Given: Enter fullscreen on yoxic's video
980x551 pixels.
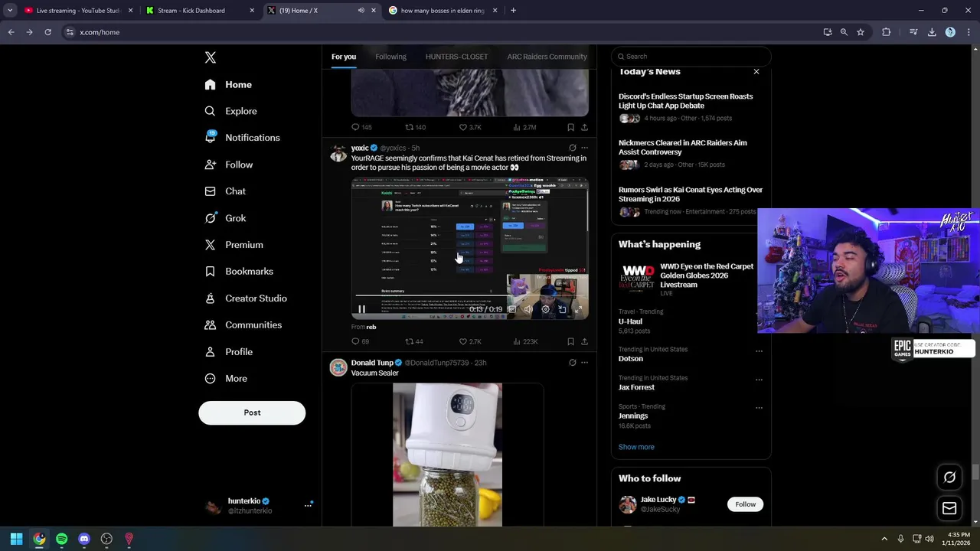Looking at the screenshot, I should [x=579, y=309].
